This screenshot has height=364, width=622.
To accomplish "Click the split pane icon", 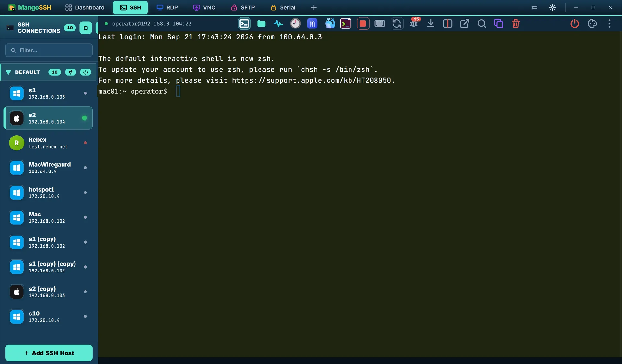I will (448, 24).
